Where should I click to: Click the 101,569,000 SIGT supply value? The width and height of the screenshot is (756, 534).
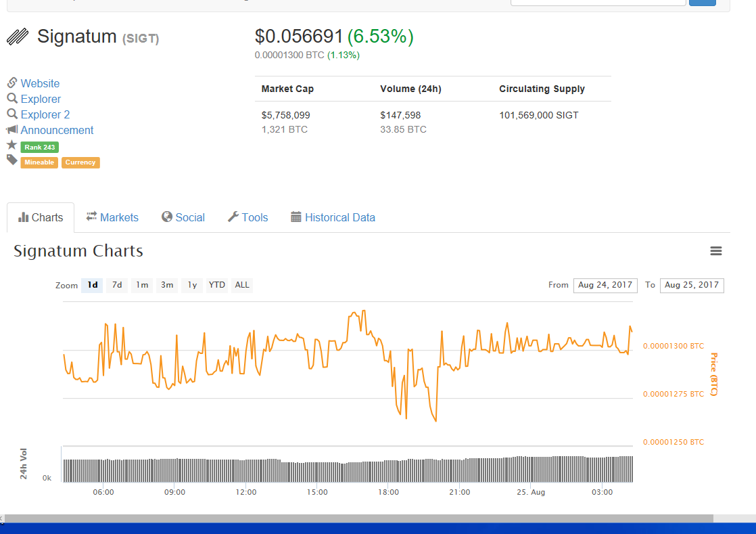(538, 115)
